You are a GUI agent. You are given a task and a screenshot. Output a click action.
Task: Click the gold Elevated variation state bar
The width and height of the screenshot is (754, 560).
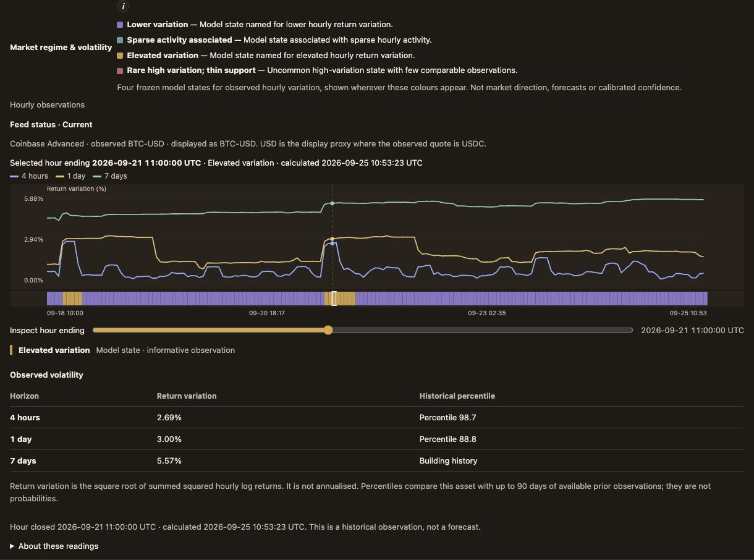point(11,350)
